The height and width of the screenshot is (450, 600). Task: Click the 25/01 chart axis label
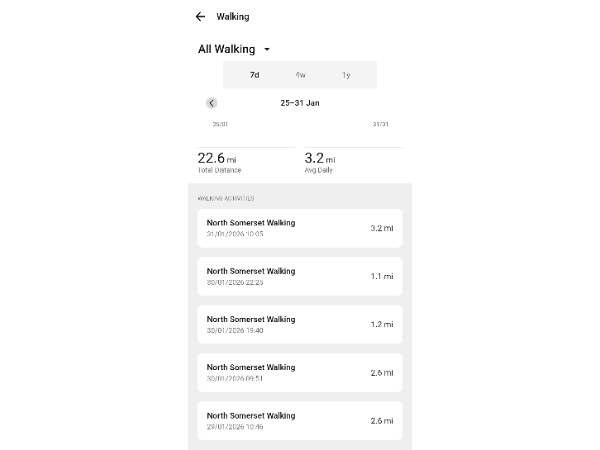220,125
